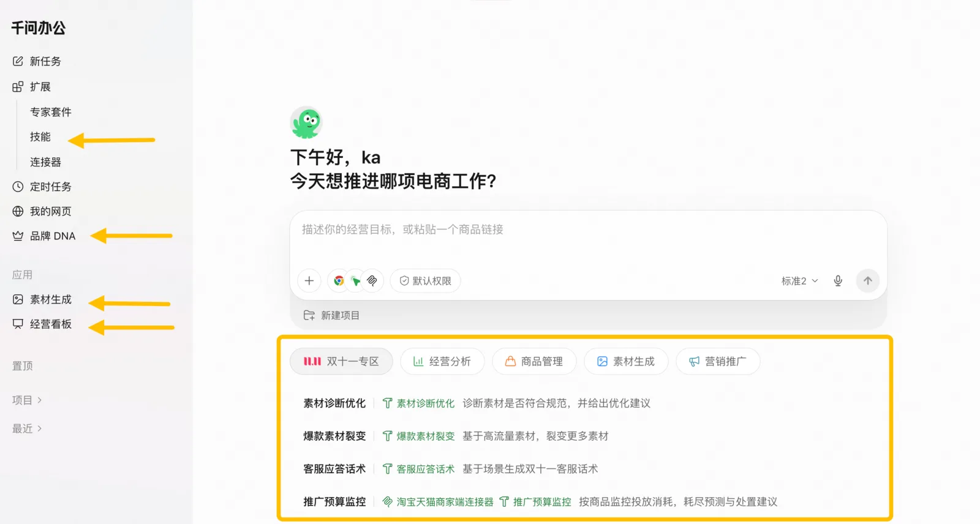
Task: Switch to the 商品管理 tab
Action: coord(534,361)
